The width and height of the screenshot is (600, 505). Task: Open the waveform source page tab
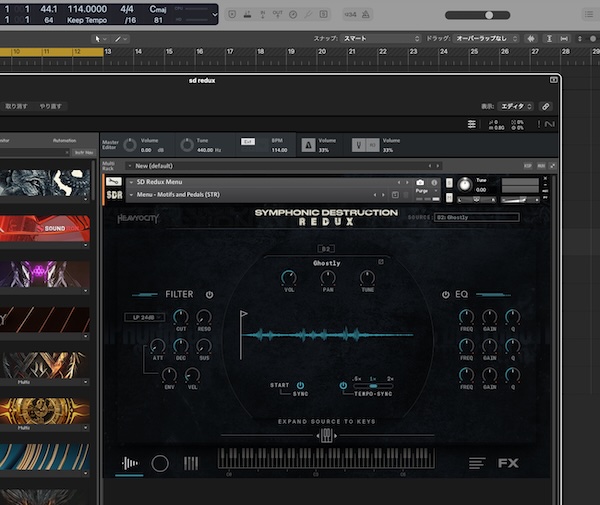pyautogui.click(x=129, y=464)
